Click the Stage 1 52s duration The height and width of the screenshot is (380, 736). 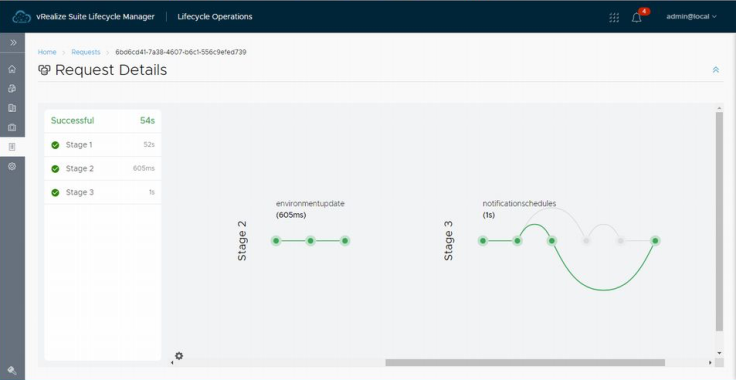coord(149,145)
